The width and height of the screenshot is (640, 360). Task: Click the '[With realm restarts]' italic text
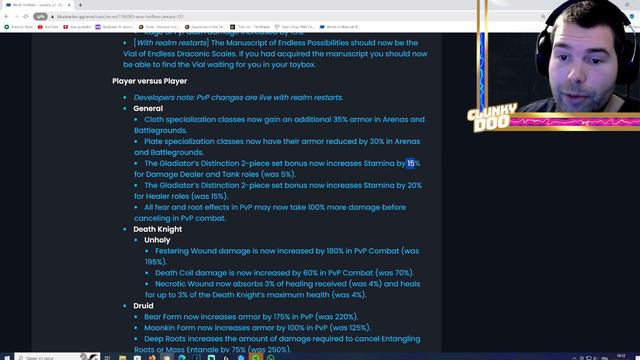pos(171,43)
